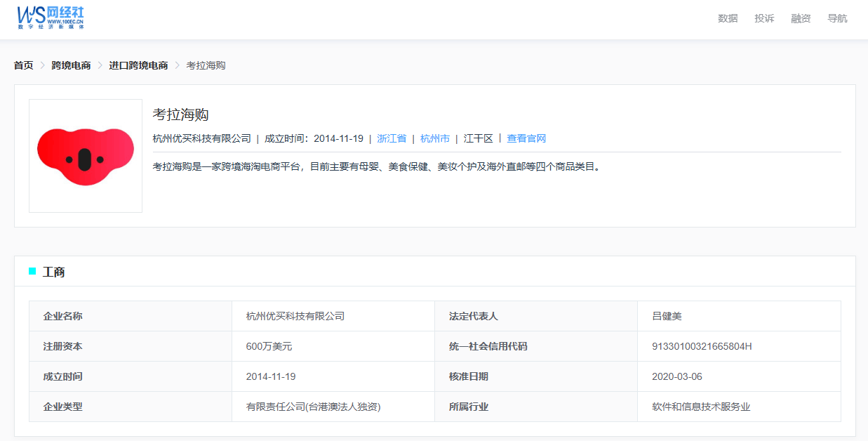Click 考拉海购 breadcrumb text
The height and width of the screenshot is (441, 868).
(x=206, y=65)
